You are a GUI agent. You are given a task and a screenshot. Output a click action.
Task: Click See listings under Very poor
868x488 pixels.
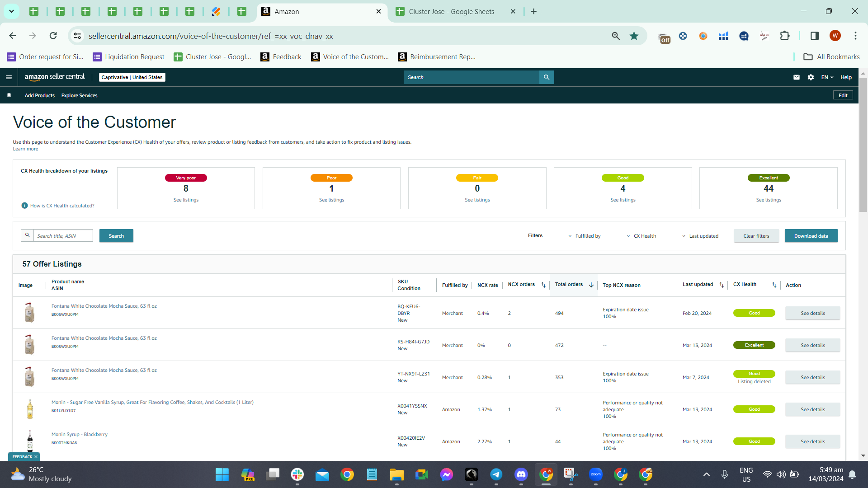click(186, 200)
